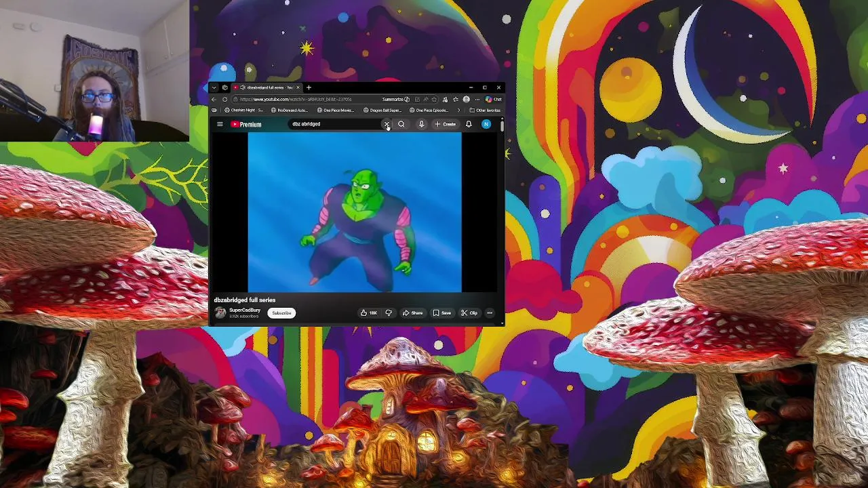Like the video with 18K likes
Screen dimensions: 868x488
point(369,313)
